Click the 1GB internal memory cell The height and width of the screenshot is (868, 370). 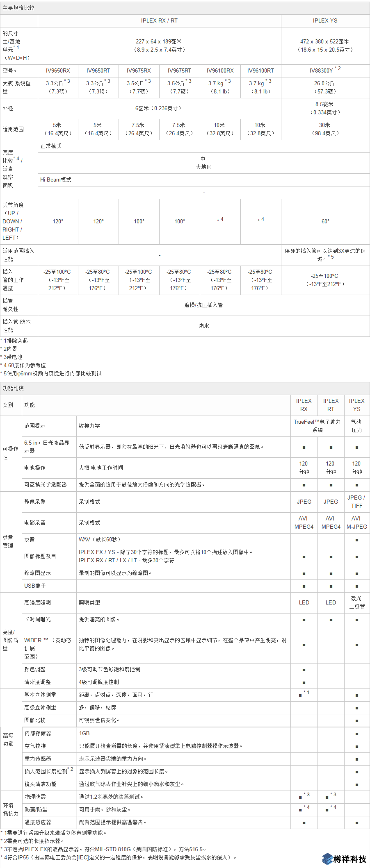85,733
